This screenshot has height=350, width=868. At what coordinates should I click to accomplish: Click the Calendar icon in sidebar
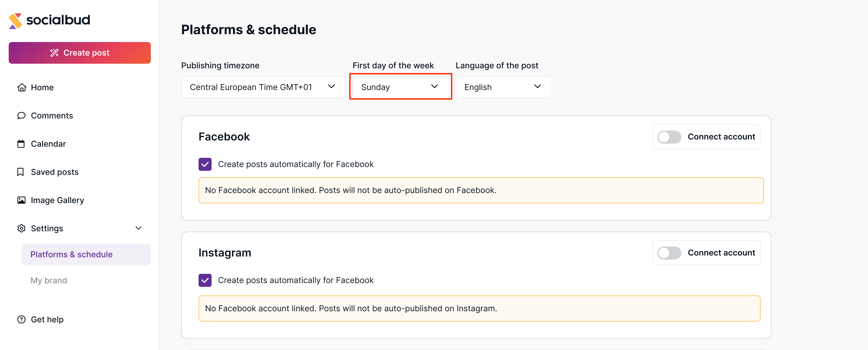click(x=21, y=144)
